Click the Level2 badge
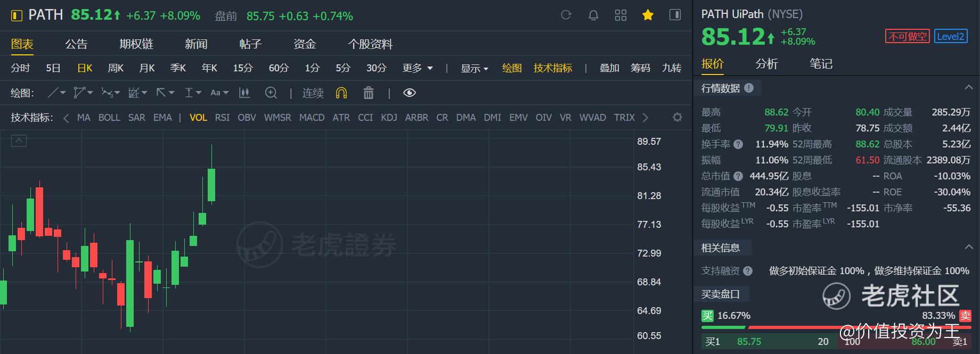The height and width of the screenshot is (354, 980). tap(951, 36)
